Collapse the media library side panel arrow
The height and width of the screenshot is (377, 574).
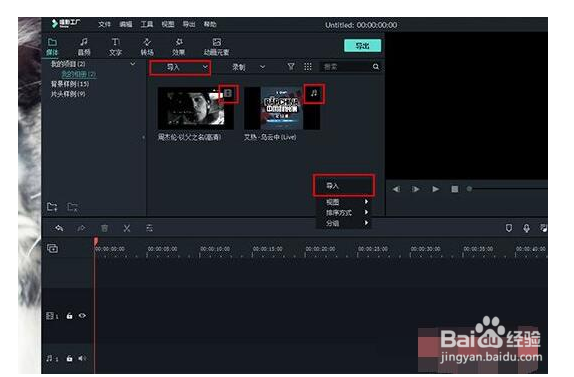(144, 138)
